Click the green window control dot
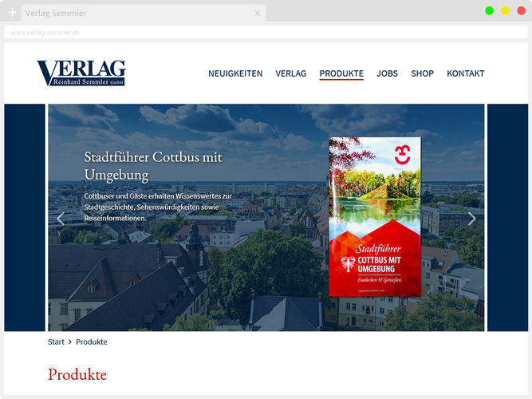Image resolution: width=532 pixels, height=399 pixels. pyautogui.click(x=489, y=11)
